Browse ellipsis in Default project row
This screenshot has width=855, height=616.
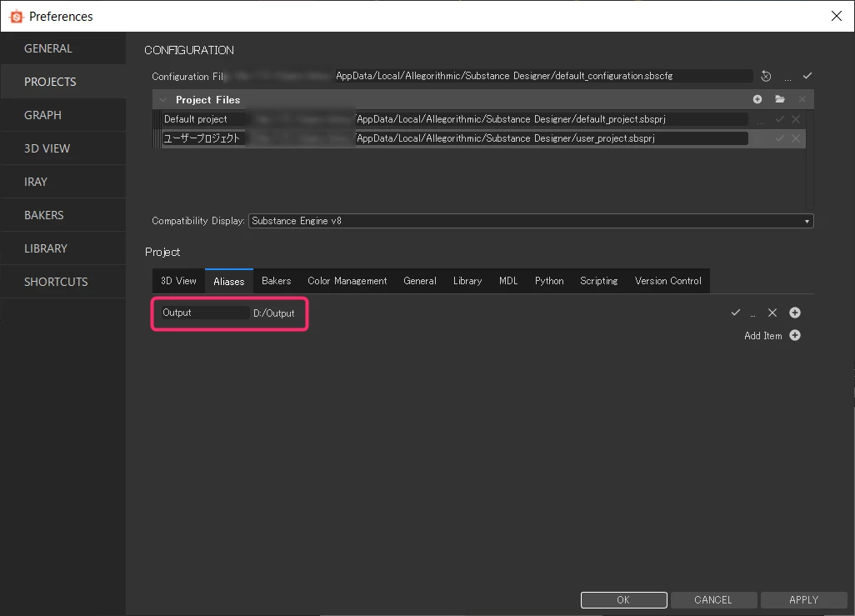(760, 121)
